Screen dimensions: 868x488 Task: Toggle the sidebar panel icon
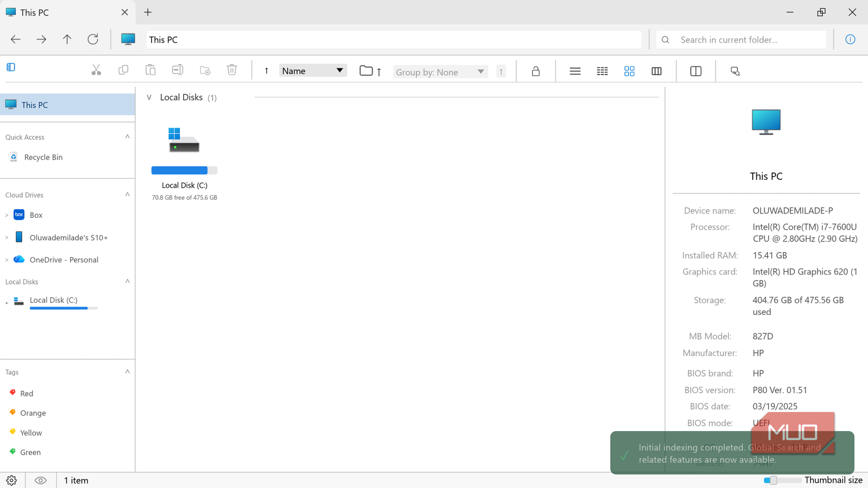pos(11,67)
